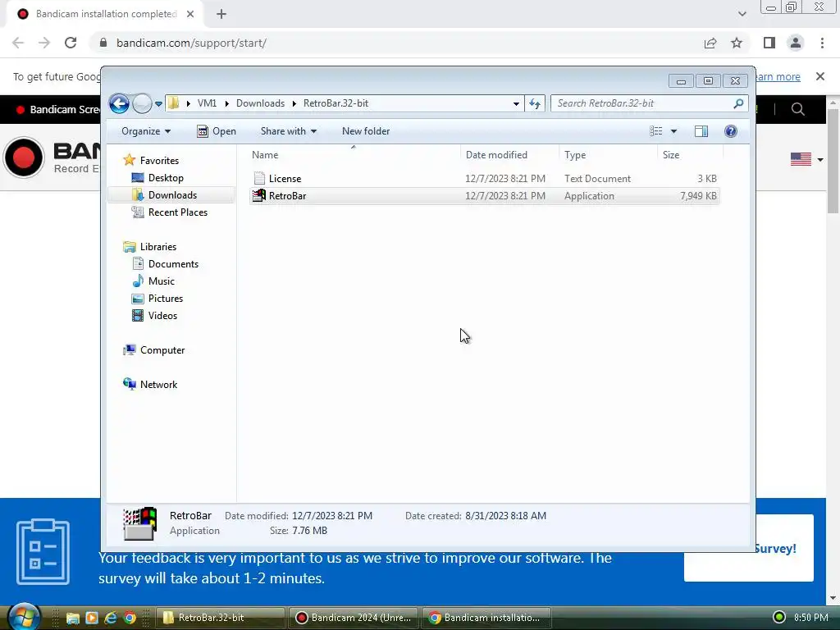Open the Share with menu
This screenshot has width=840, height=630.
click(289, 131)
